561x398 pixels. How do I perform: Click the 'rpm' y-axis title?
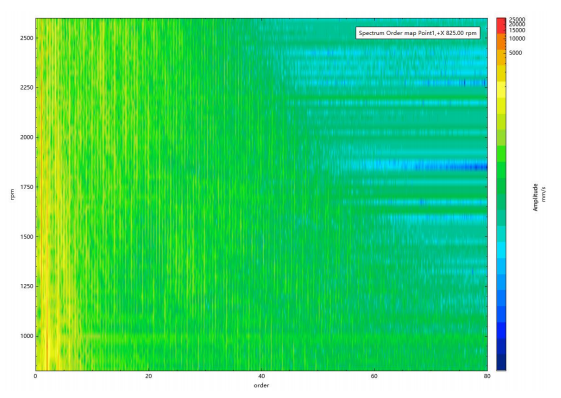[13, 194]
